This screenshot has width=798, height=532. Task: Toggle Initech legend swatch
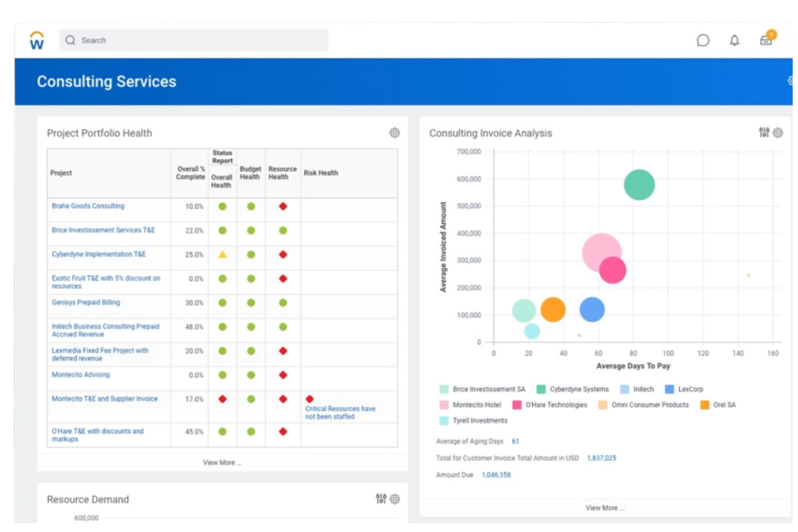[x=624, y=389]
